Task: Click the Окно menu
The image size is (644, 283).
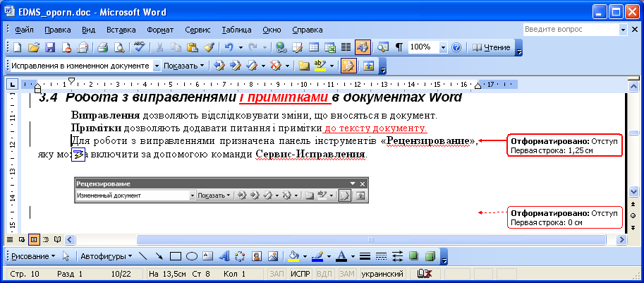Action: 272,30
